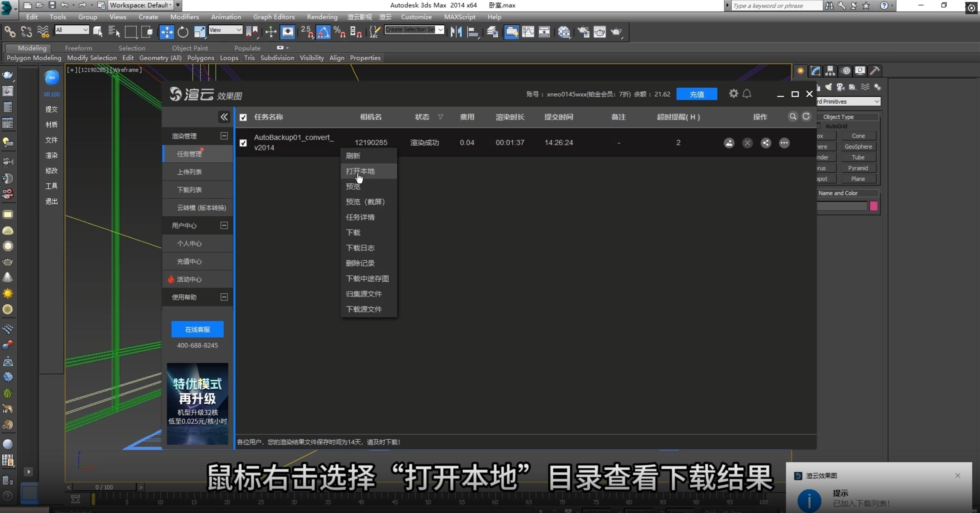Viewport: 980px width, 513px height.
Task: Click search icon in task list header
Action: coord(793,116)
